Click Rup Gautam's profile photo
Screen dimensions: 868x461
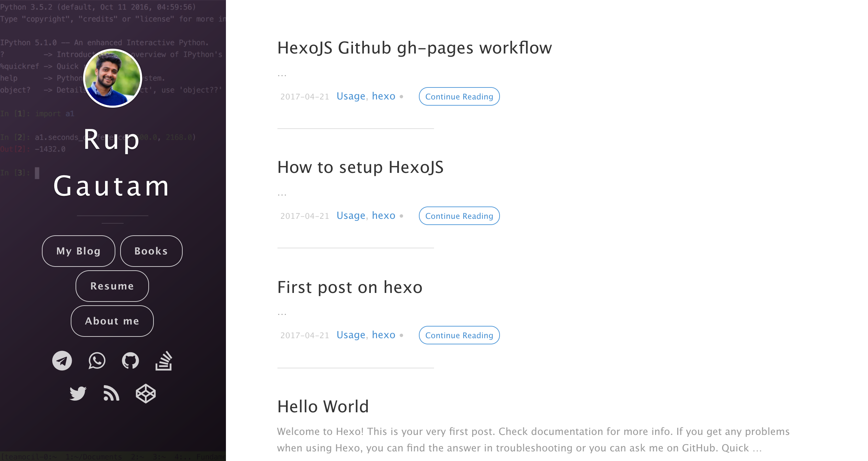[113, 78]
